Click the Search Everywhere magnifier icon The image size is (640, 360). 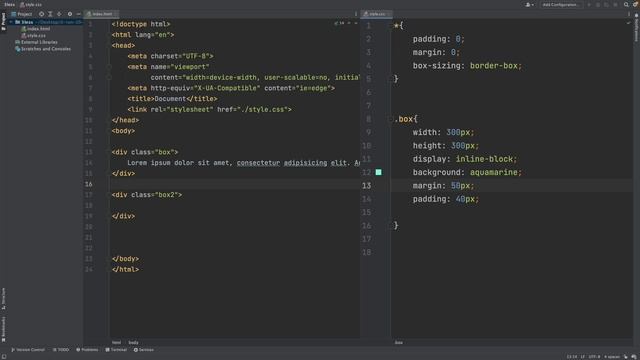tap(626, 4)
